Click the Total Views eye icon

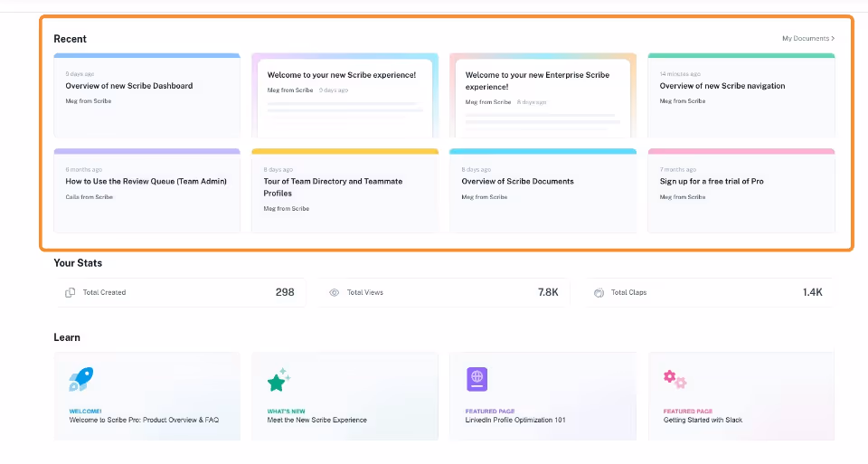coord(335,292)
